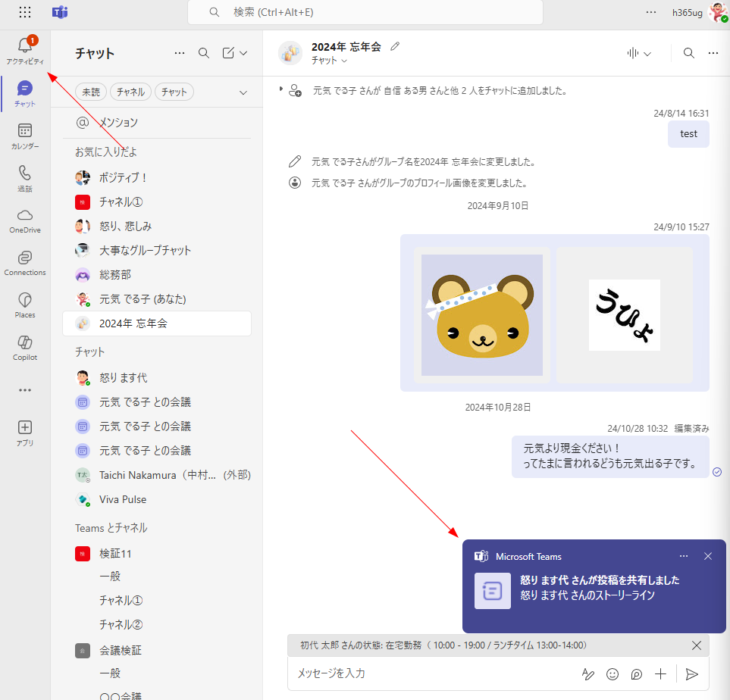
Task: Open 元気 でる子 (あなた) chat
Action: (x=157, y=298)
